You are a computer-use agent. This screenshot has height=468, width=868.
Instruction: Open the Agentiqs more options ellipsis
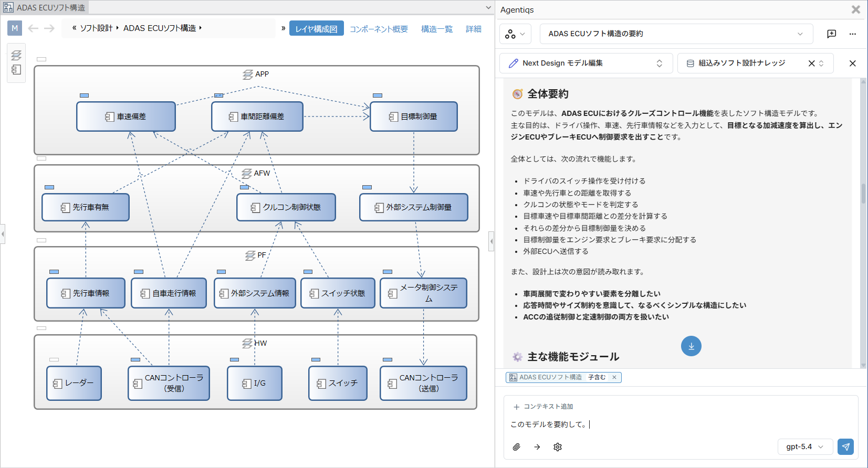pos(853,34)
